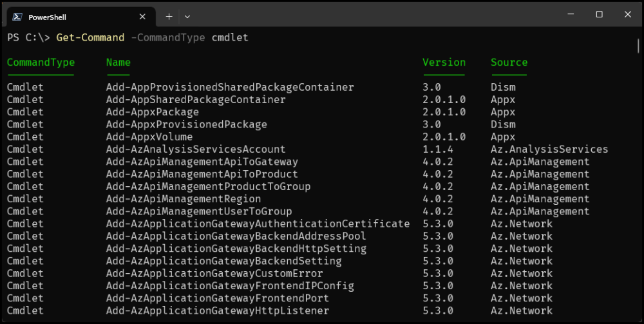Click version 4.0.2 in the Region row
The image size is (644, 324).
click(438, 199)
